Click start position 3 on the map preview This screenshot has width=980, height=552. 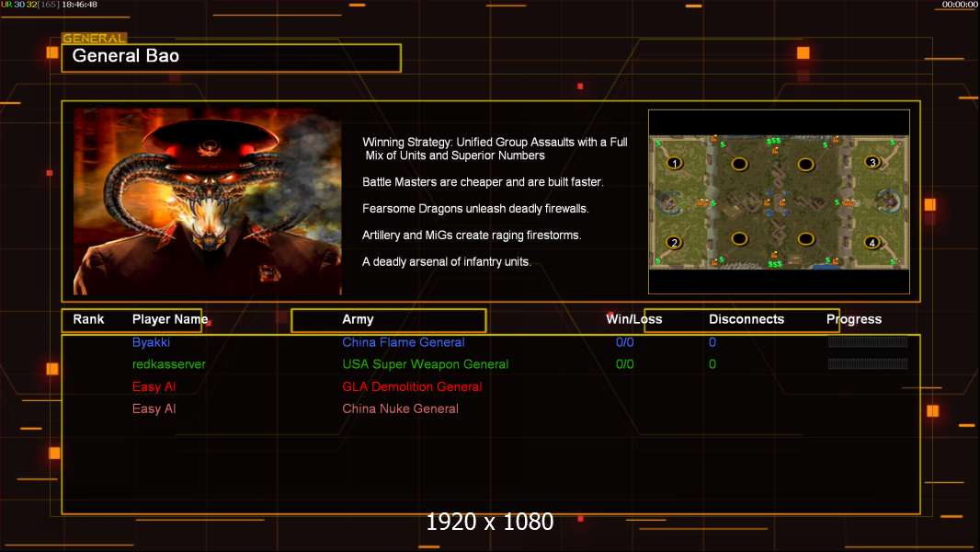point(872,163)
